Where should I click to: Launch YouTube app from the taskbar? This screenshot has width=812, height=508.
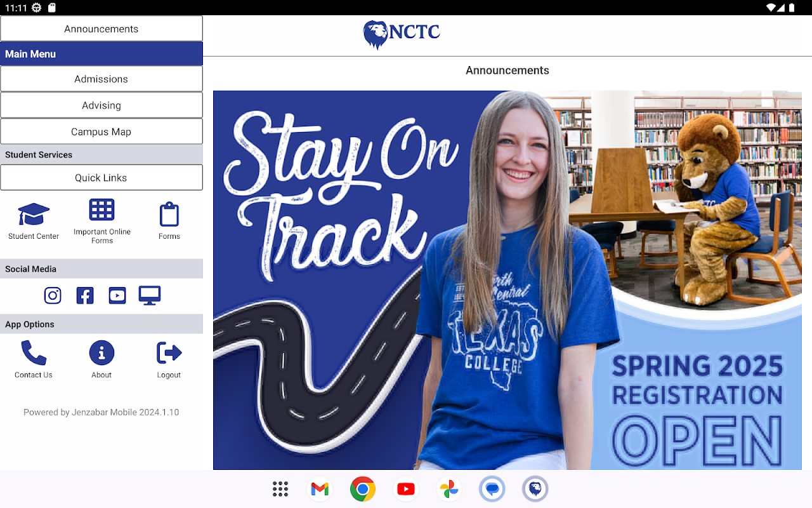[x=406, y=489]
